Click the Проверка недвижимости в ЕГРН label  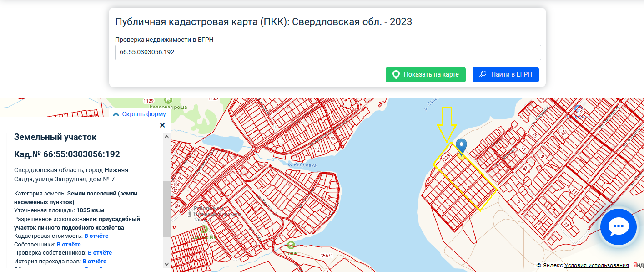click(x=164, y=40)
